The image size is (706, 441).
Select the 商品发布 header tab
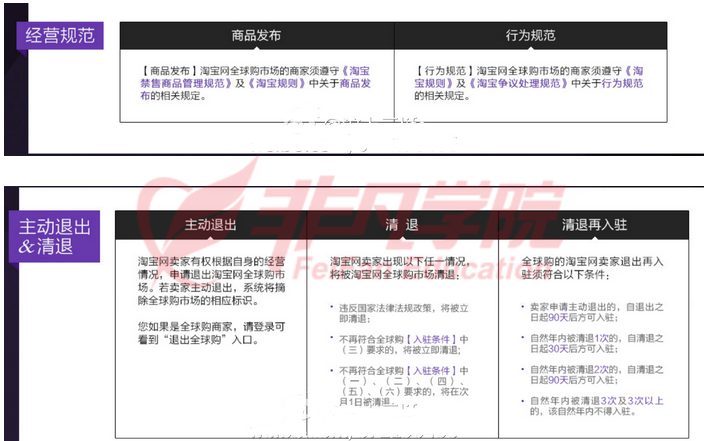pos(257,35)
